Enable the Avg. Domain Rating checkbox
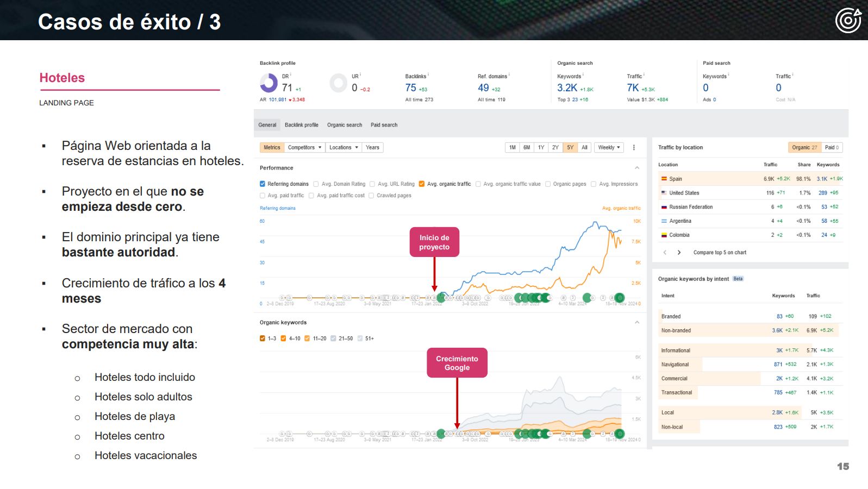 pos(316,184)
